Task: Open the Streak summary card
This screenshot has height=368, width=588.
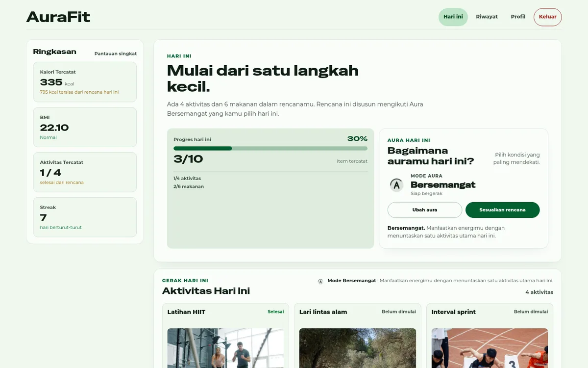Action: pyautogui.click(x=85, y=217)
